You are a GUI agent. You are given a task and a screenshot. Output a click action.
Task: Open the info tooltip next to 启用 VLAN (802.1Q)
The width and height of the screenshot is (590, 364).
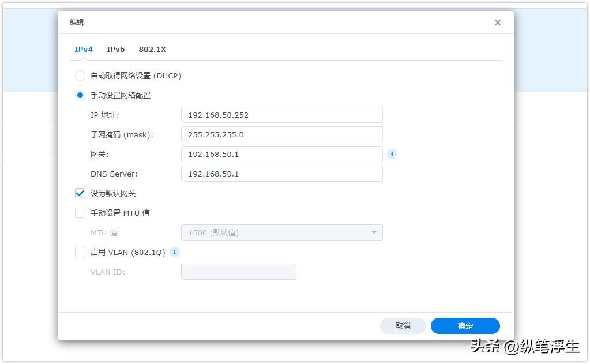coord(174,252)
